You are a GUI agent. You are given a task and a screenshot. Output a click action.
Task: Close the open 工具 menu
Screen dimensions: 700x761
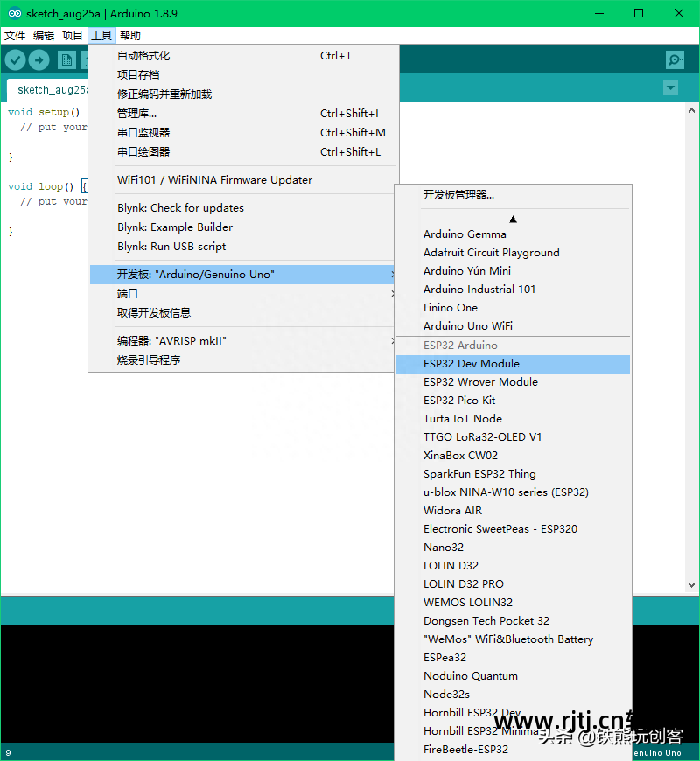coord(101,36)
